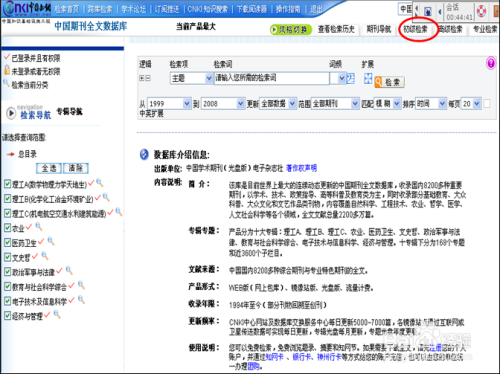Click the magnifier icon beside 医药卫生

click(x=51, y=241)
